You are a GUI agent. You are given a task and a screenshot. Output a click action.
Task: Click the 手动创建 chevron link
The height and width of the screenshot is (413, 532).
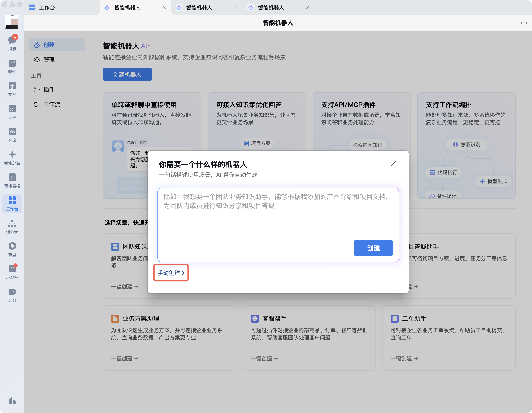pos(171,273)
